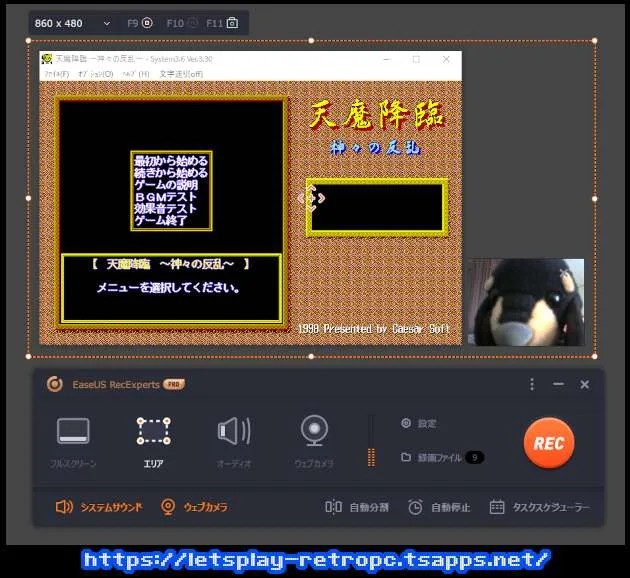Select フルスクリーン recording mode
Screen dimensions: 630x578
73,443
